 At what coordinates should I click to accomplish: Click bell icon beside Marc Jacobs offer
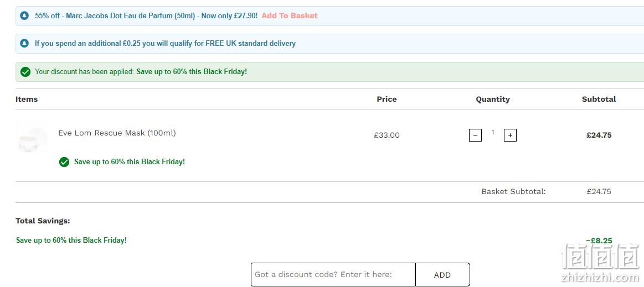[25, 16]
